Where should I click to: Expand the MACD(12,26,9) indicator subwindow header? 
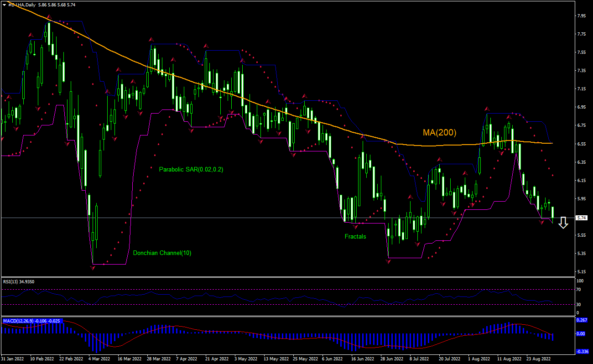click(x=30, y=321)
